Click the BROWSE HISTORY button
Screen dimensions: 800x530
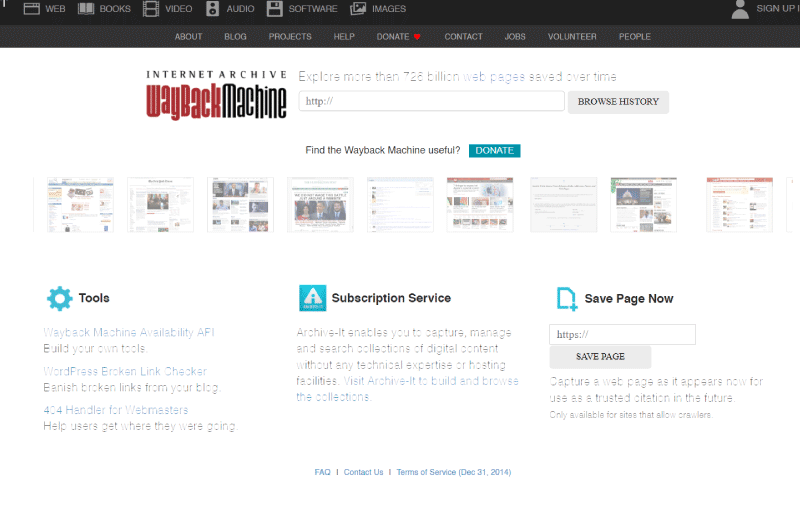tap(618, 102)
